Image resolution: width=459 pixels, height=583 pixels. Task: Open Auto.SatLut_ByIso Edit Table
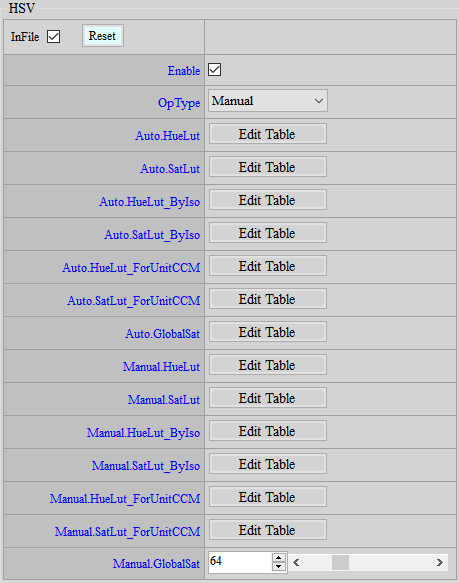[268, 233]
